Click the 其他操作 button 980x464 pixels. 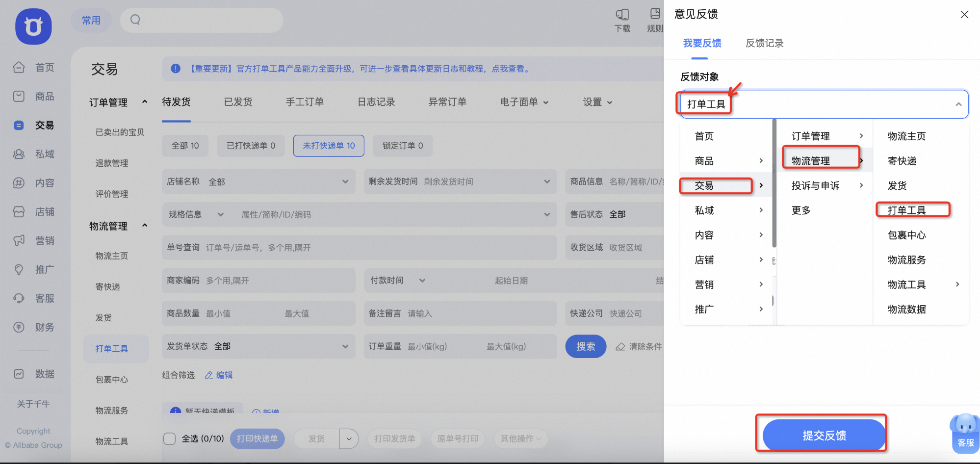point(520,438)
